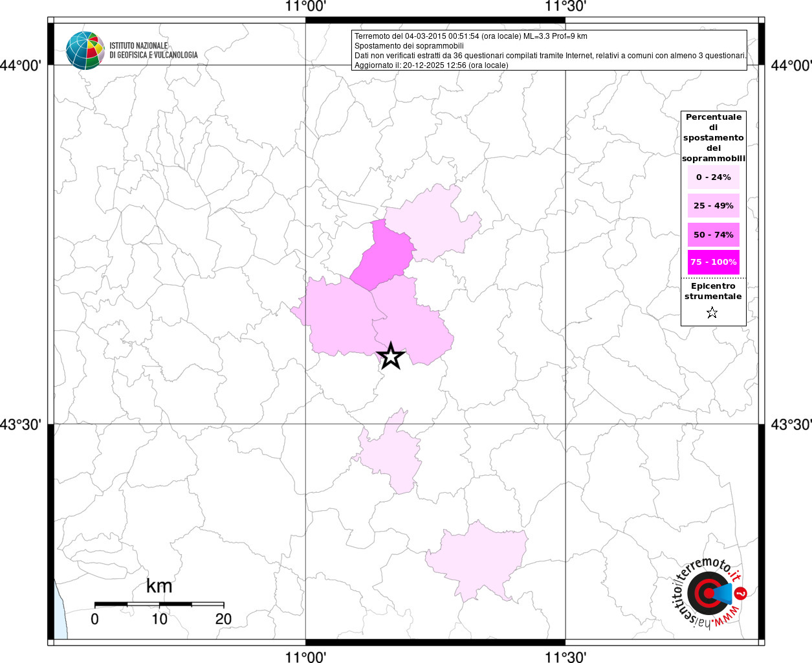Image resolution: width=812 pixels, height=663 pixels.
Task: Click the bottom 11°00' longitude label
Action: [305, 657]
